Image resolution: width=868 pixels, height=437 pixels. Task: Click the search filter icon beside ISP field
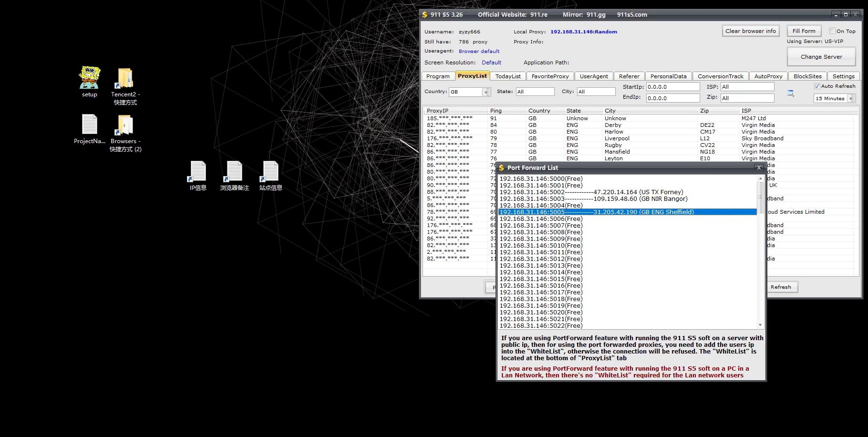coord(790,93)
